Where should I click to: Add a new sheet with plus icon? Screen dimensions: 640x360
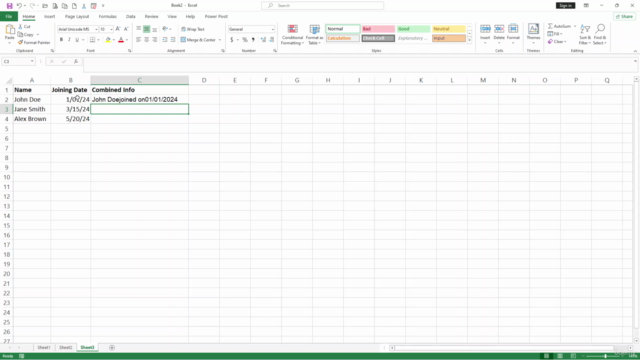point(112,347)
